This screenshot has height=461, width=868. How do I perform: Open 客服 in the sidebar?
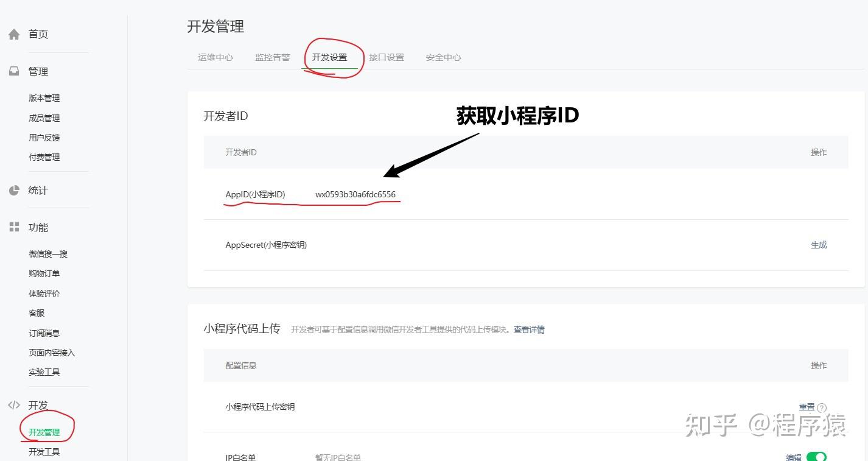tap(37, 313)
